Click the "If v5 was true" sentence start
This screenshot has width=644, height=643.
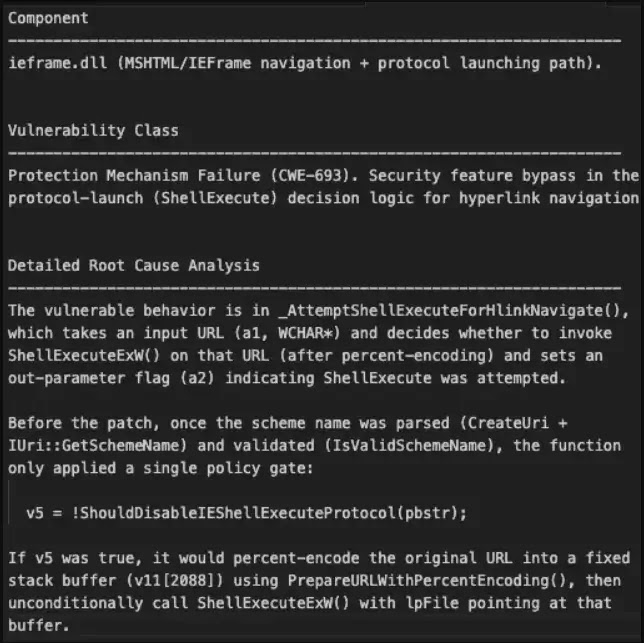[x=61, y=557]
